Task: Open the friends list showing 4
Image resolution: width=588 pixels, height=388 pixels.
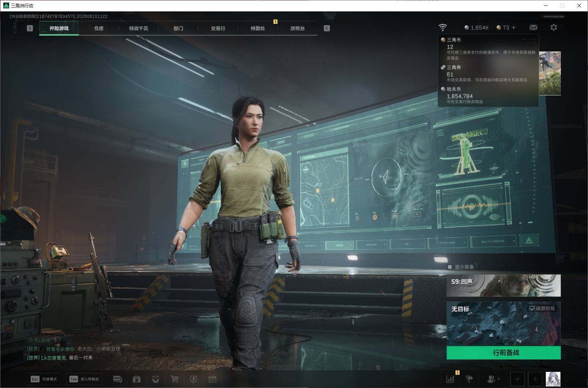Action: pyautogui.click(x=493, y=379)
